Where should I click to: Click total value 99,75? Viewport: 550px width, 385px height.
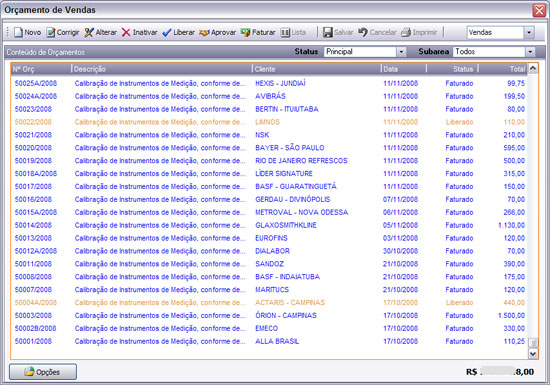point(516,83)
